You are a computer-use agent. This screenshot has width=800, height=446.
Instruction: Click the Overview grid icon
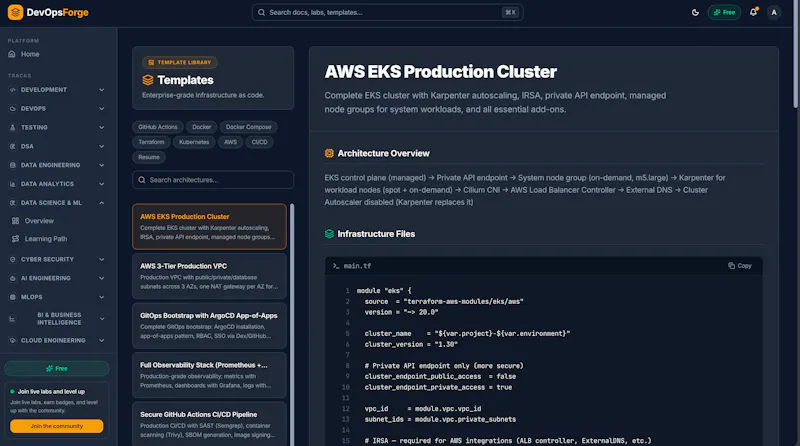coord(16,221)
